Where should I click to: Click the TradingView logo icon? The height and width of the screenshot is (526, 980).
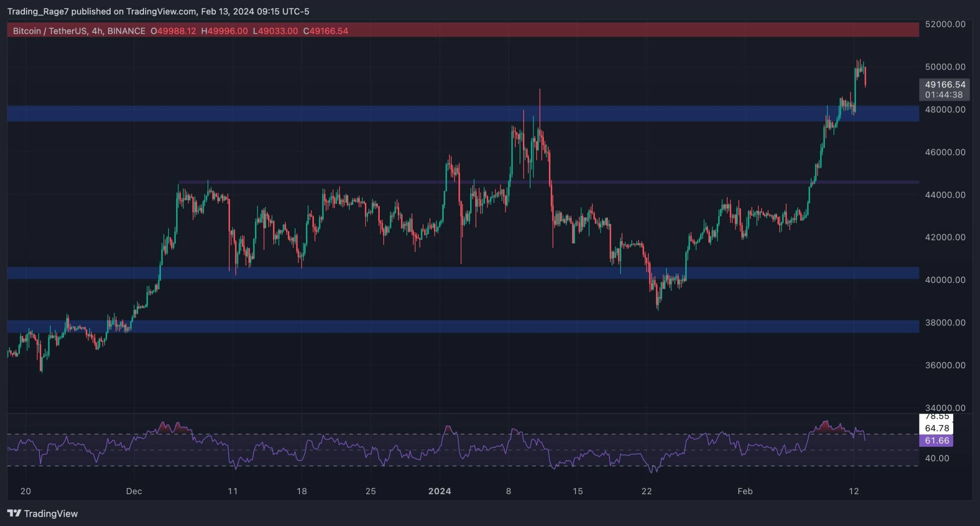(14, 513)
